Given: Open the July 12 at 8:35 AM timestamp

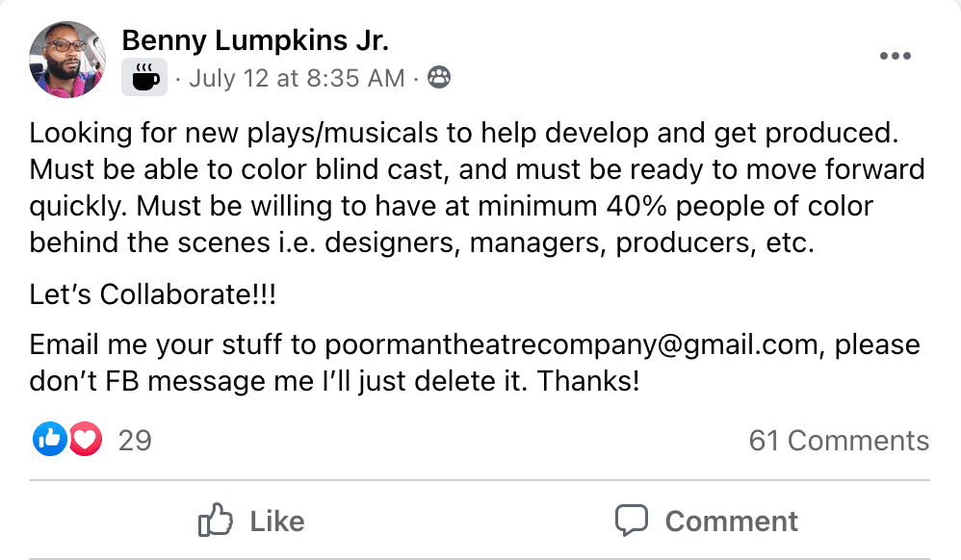Looking at the screenshot, I should point(297,78).
